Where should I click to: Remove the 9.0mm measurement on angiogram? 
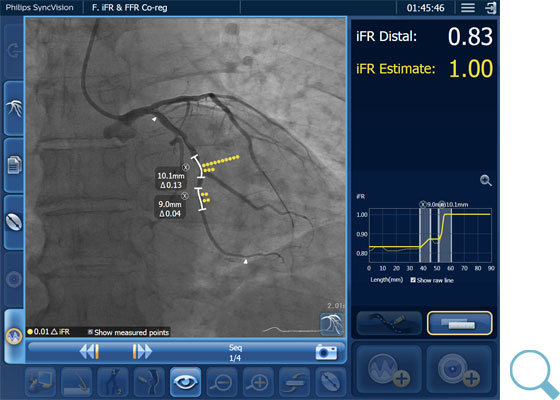[184, 196]
